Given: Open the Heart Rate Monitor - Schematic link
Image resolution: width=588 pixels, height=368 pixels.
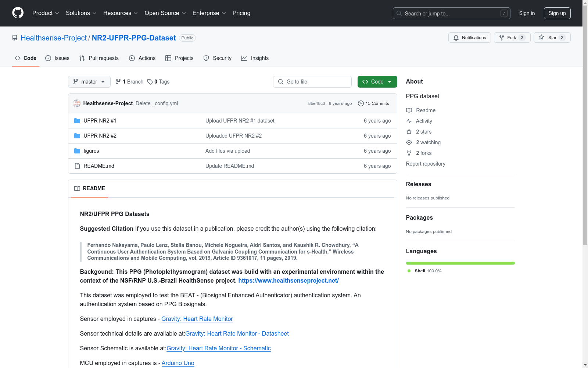Looking at the screenshot, I should click(219, 348).
